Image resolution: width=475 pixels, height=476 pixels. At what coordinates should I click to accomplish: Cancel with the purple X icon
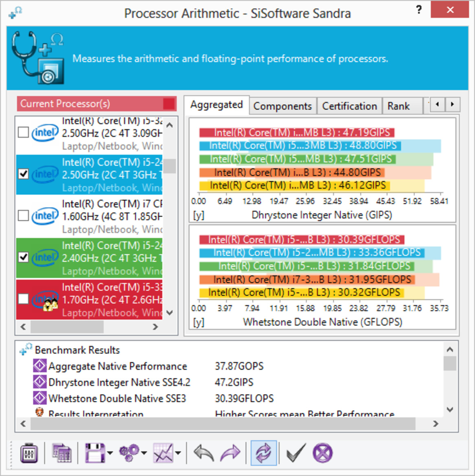pyautogui.click(x=322, y=453)
